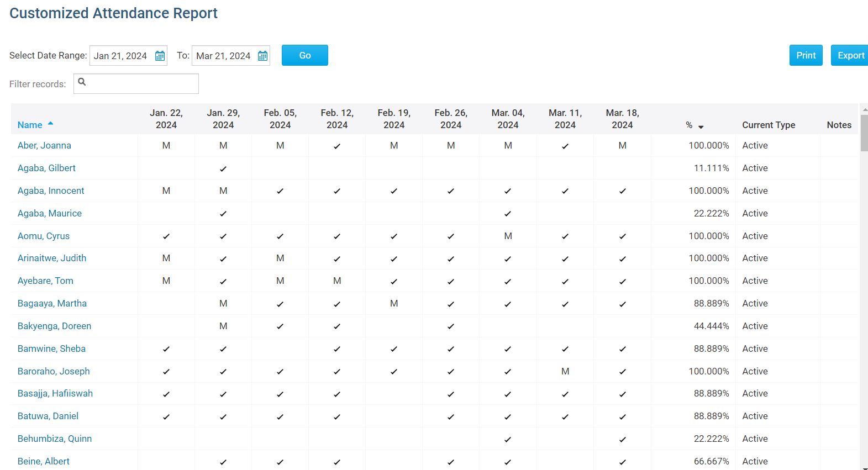
Task: Click the Print button
Action: coord(806,55)
